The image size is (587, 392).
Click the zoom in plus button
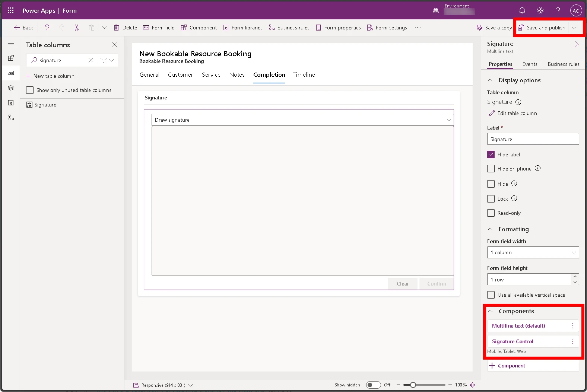[450, 385]
